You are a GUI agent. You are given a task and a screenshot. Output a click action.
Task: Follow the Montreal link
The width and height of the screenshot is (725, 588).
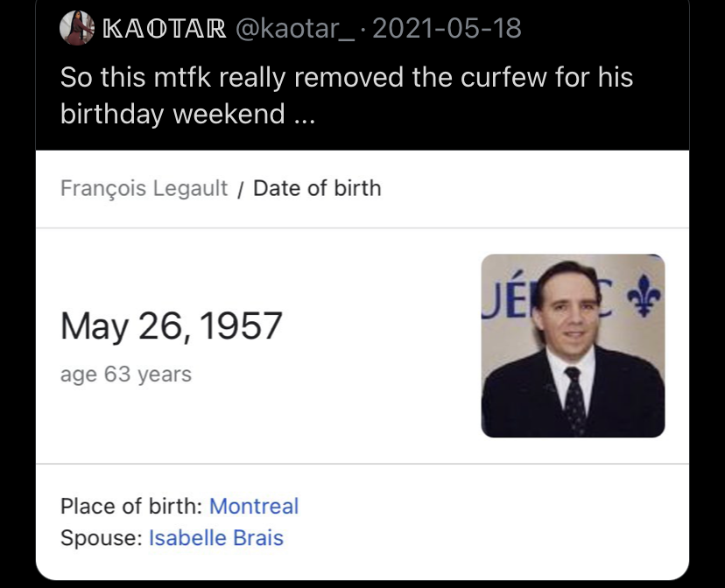coord(254,507)
